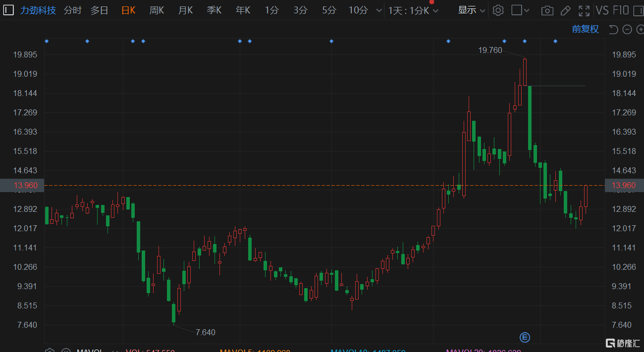Toggle the sidebar panel icon beside 力劲科技
The image size is (644, 352).
pyautogui.click(x=8, y=10)
